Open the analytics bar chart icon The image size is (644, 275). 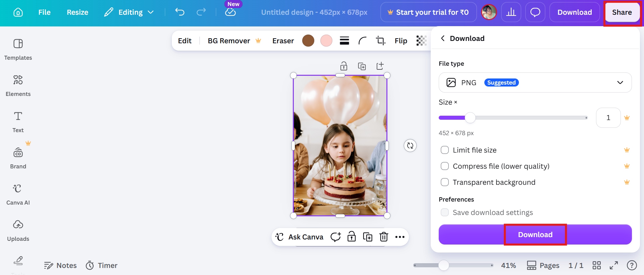511,12
